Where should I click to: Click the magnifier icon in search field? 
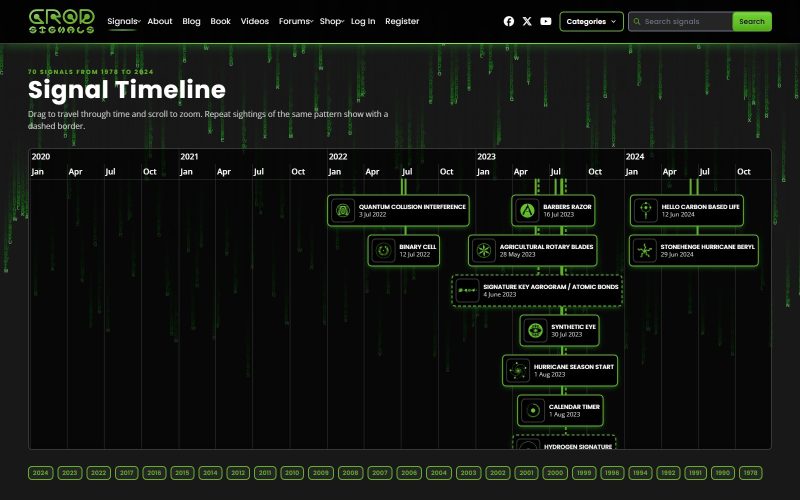click(637, 21)
